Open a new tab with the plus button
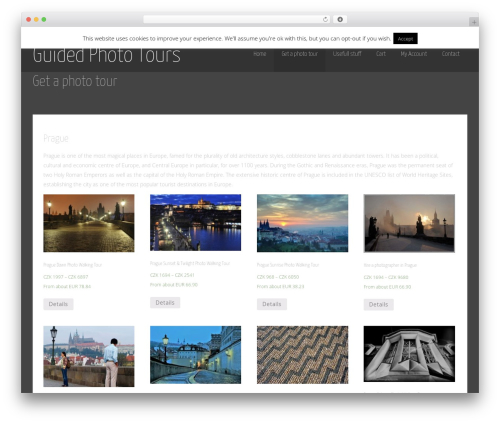 click(x=474, y=22)
